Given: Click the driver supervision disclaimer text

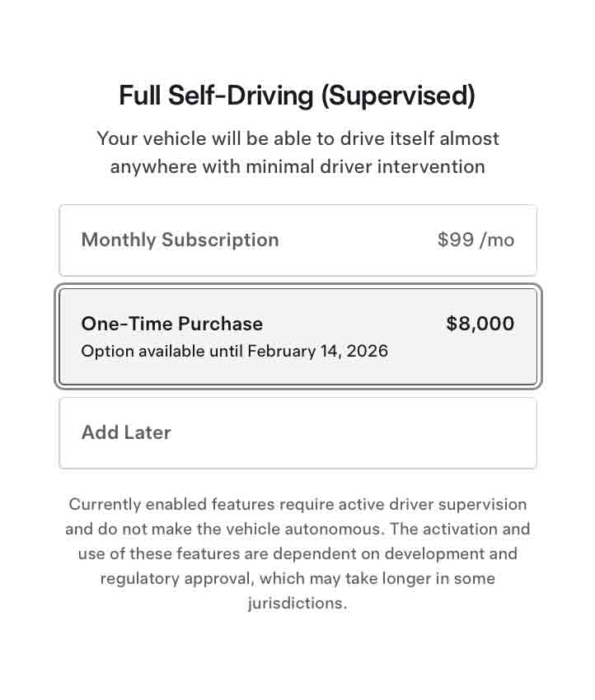Looking at the screenshot, I should coord(297,553).
